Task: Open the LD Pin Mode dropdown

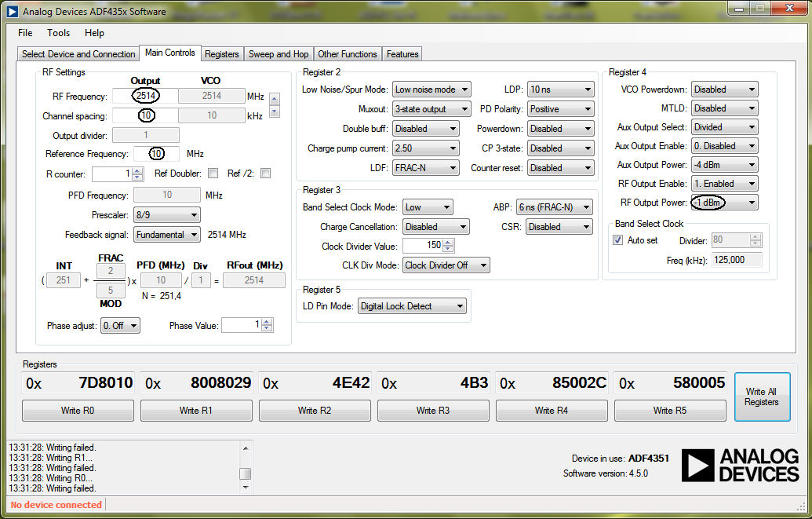Action: point(411,306)
